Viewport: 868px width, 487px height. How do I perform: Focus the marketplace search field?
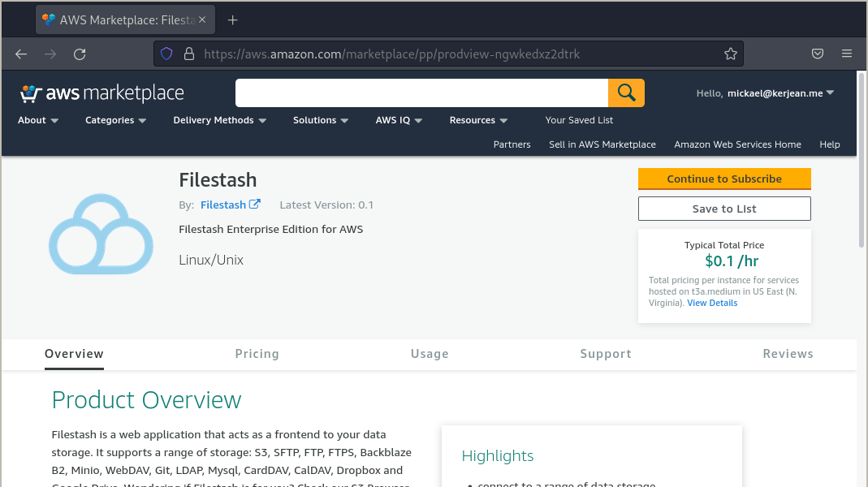[x=422, y=93]
